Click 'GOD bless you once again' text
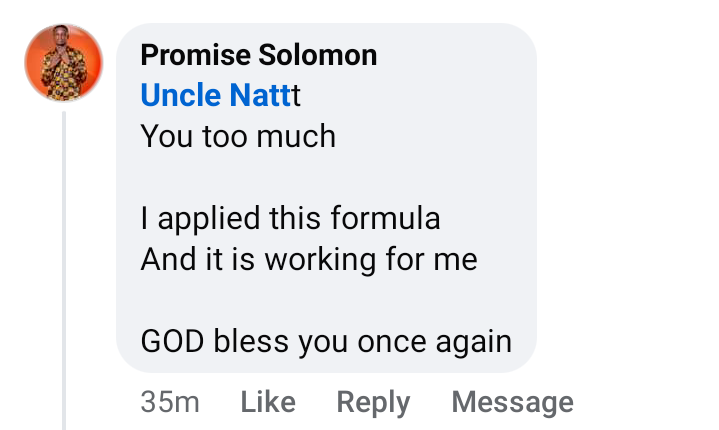719x430 pixels. click(x=326, y=342)
